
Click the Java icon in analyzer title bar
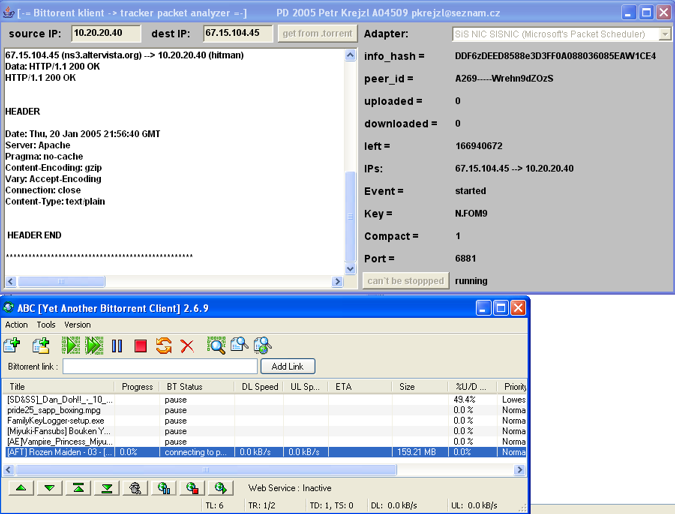tap(8, 13)
